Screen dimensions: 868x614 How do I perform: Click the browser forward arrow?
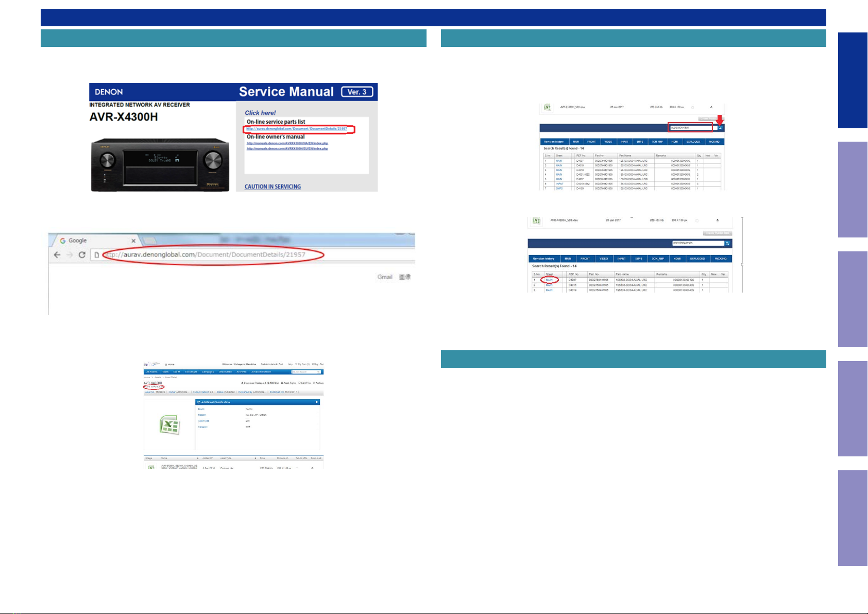[x=70, y=255]
